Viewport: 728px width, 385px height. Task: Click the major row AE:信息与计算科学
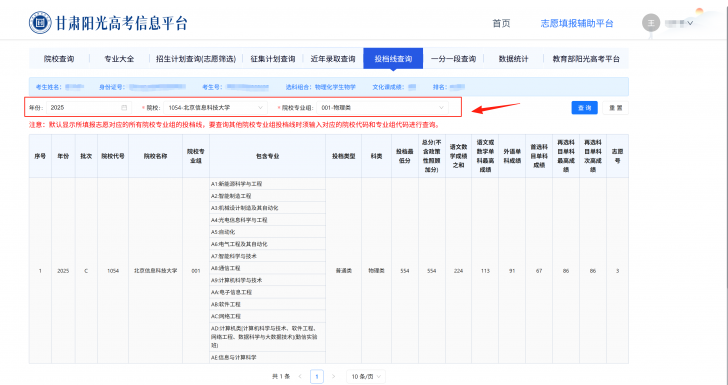coord(267,358)
